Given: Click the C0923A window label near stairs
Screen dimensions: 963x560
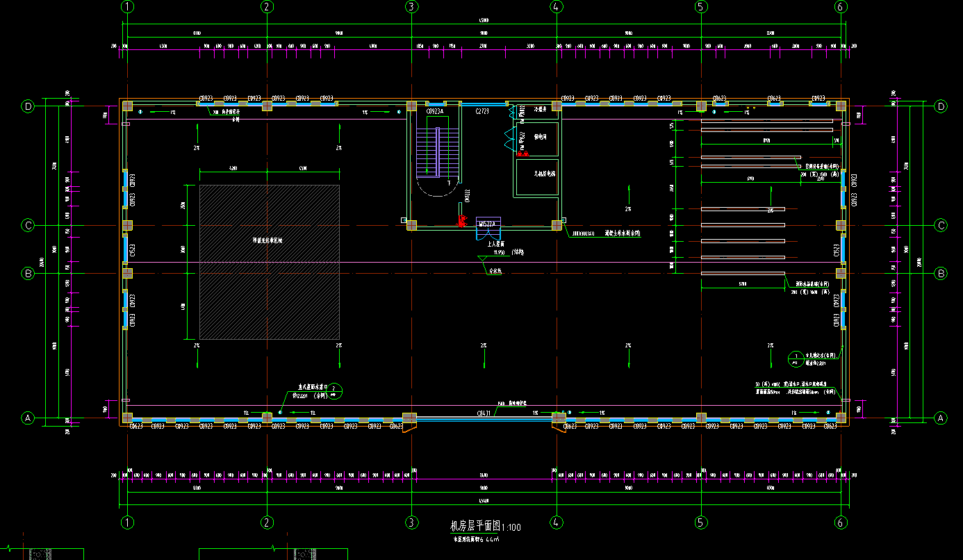Looking at the screenshot, I should (435, 111).
